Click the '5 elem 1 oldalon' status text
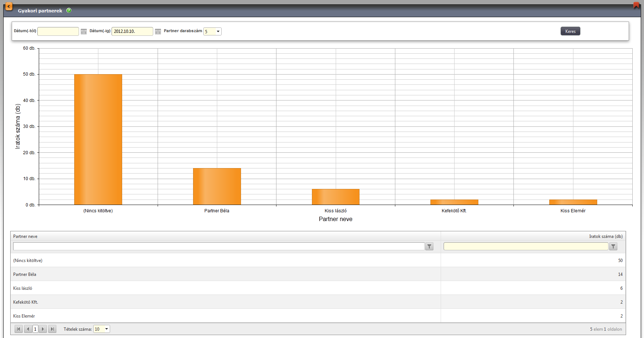This screenshot has height=338, width=644. (606, 329)
